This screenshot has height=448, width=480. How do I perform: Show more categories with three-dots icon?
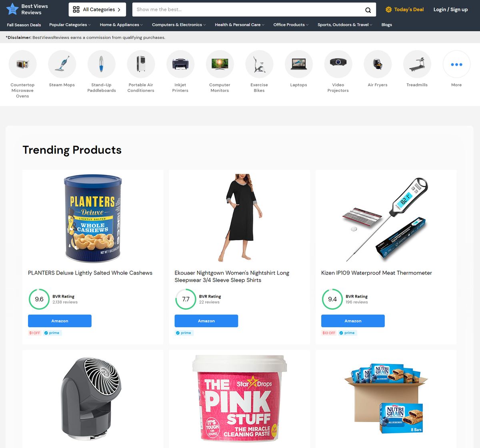pyautogui.click(x=456, y=64)
